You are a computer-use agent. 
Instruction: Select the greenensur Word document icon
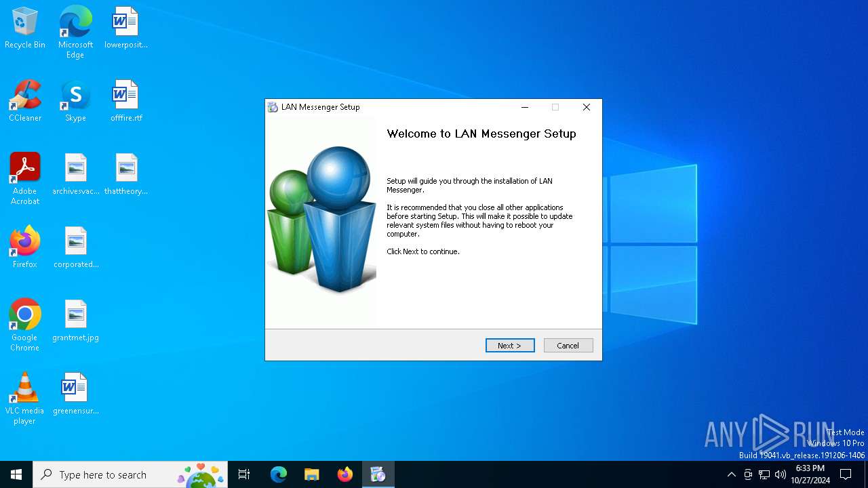point(75,394)
